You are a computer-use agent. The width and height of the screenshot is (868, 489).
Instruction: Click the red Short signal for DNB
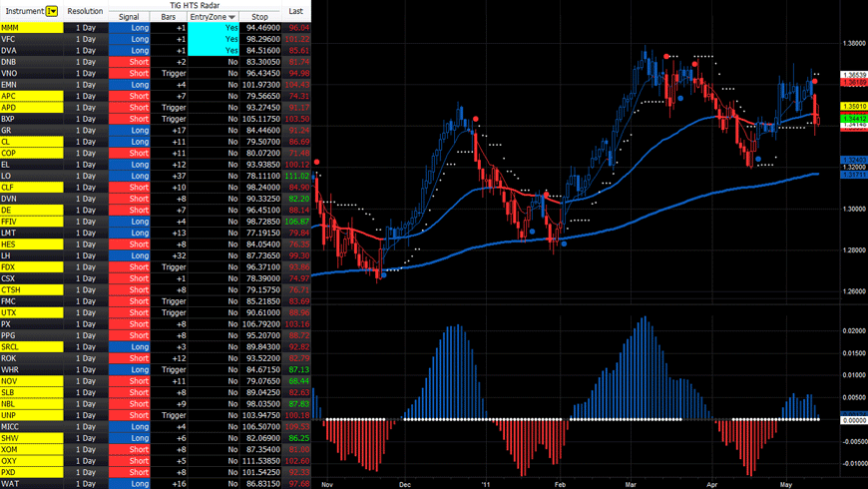pos(129,62)
